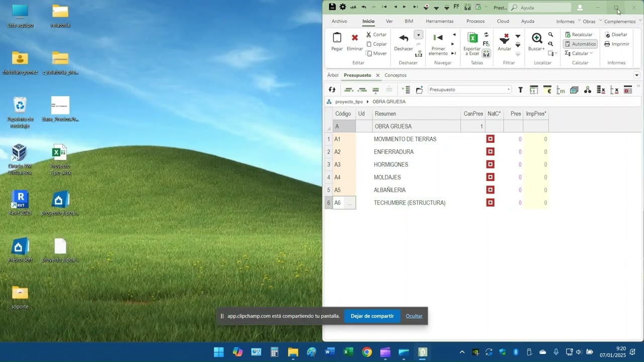644x362 pixels.
Task: Click proyecto_tipo in the breadcrumb
Action: click(349, 102)
